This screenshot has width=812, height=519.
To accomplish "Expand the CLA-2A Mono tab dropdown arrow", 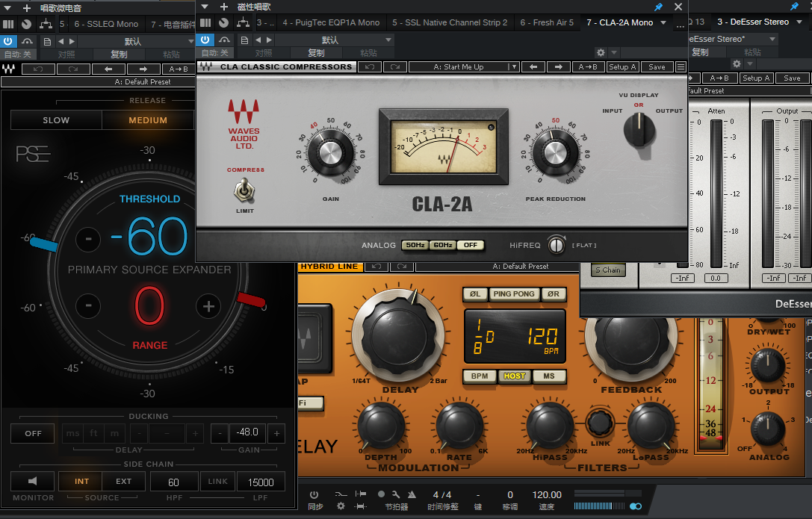I will pyautogui.click(x=663, y=22).
